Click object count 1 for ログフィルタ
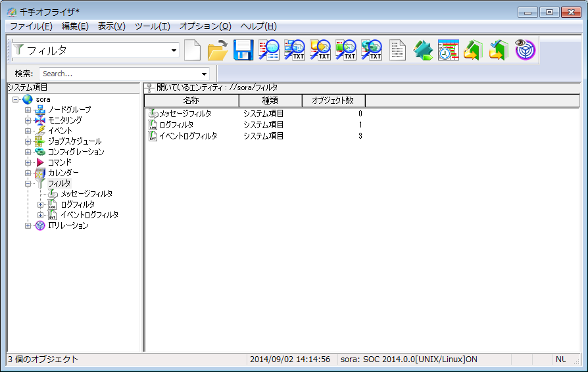588x372 pixels. pyautogui.click(x=360, y=125)
